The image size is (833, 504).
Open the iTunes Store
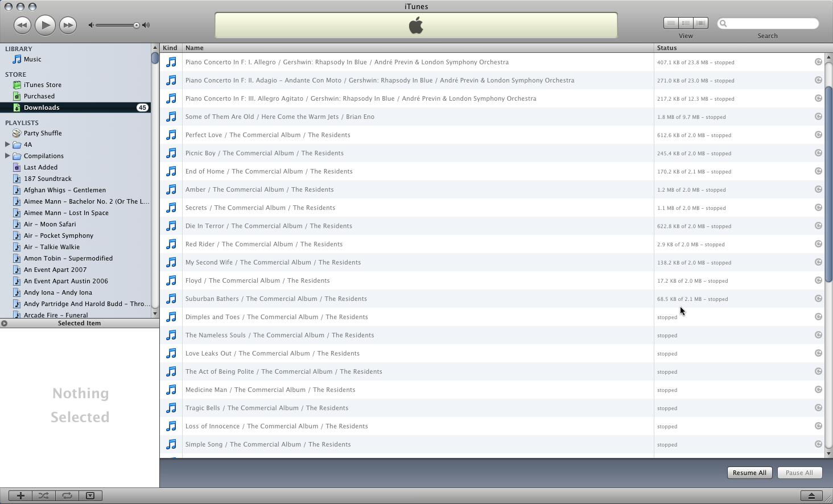pyautogui.click(x=42, y=85)
